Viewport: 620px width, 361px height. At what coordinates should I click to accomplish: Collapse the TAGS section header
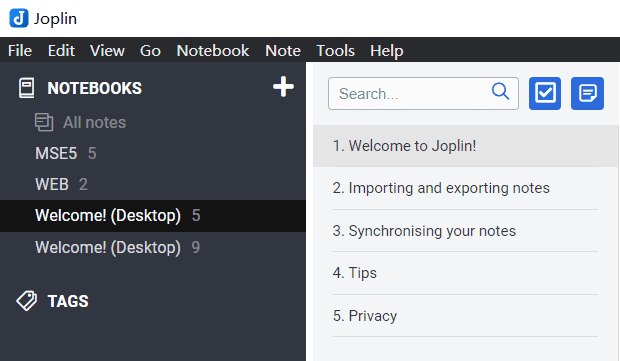(x=68, y=301)
